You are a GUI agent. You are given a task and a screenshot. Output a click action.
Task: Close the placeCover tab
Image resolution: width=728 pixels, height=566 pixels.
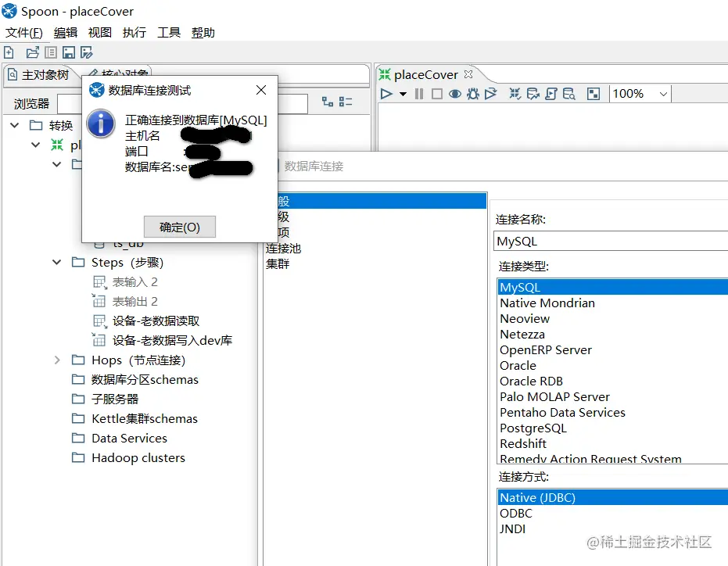point(468,74)
